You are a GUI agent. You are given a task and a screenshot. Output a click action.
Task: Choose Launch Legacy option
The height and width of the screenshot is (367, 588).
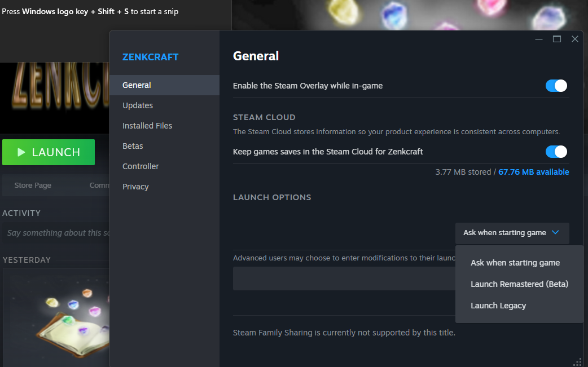[x=498, y=306]
